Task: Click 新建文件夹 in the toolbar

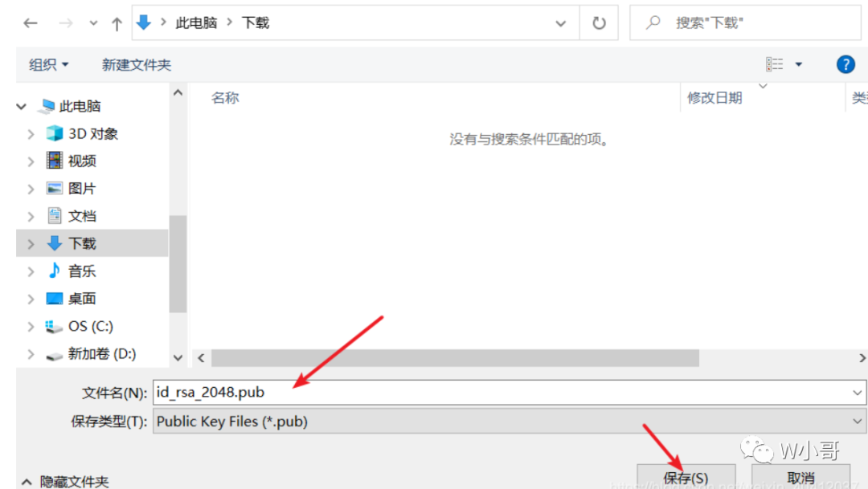Action: [136, 65]
